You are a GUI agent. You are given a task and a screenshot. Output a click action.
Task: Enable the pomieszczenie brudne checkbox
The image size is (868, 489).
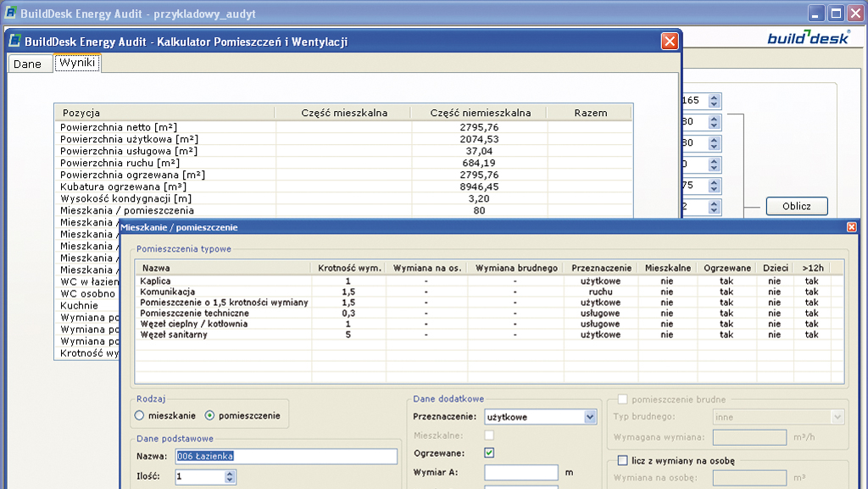[622, 399]
